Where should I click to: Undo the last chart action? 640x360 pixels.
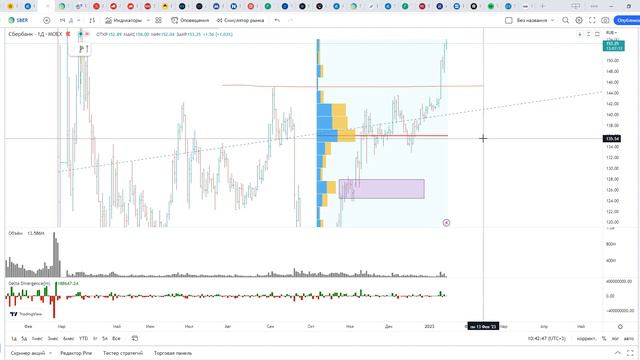pos(277,20)
